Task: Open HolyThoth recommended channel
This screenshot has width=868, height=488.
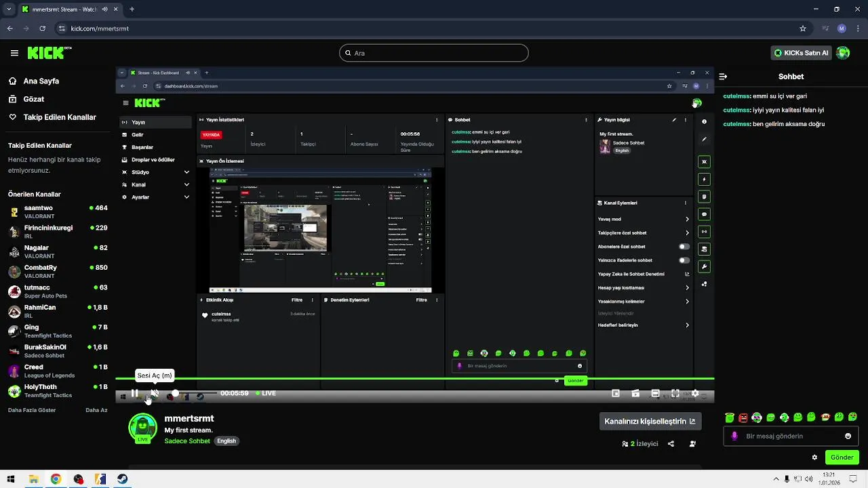Action: [58, 390]
